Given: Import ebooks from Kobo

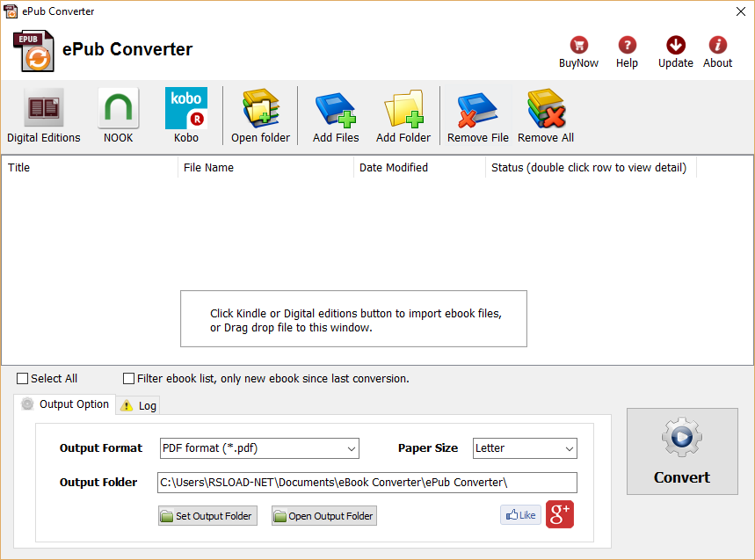Looking at the screenshot, I should (x=186, y=115).
